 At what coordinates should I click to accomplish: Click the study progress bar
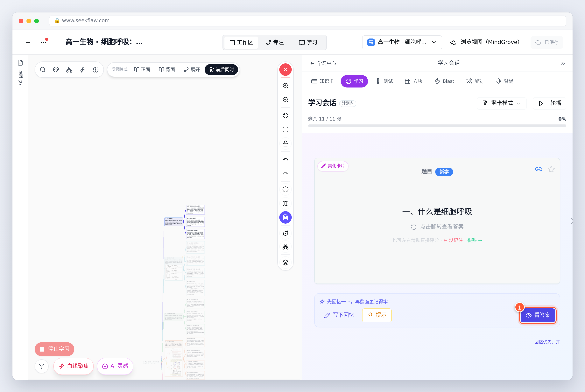point(437,126)
